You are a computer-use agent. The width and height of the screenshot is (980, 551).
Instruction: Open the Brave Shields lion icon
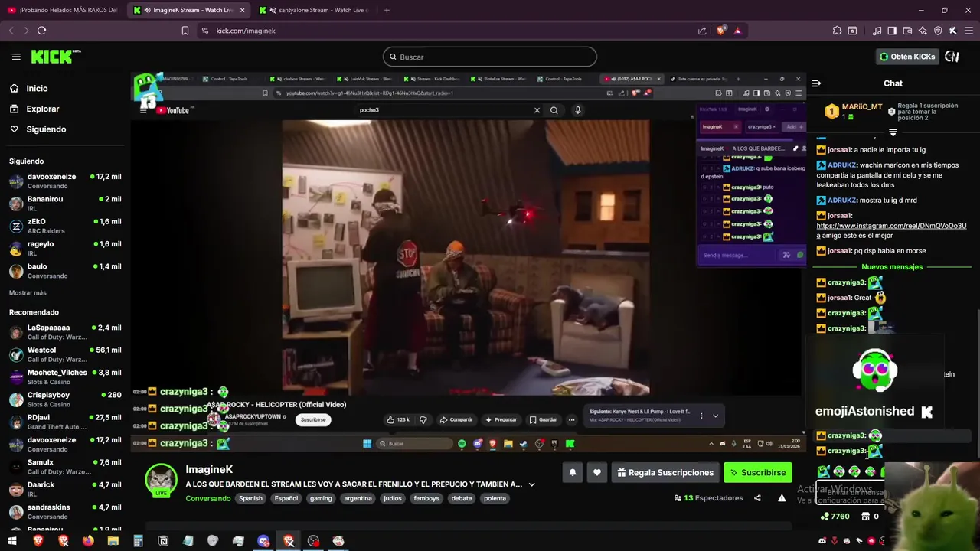(x=720, y=31)
